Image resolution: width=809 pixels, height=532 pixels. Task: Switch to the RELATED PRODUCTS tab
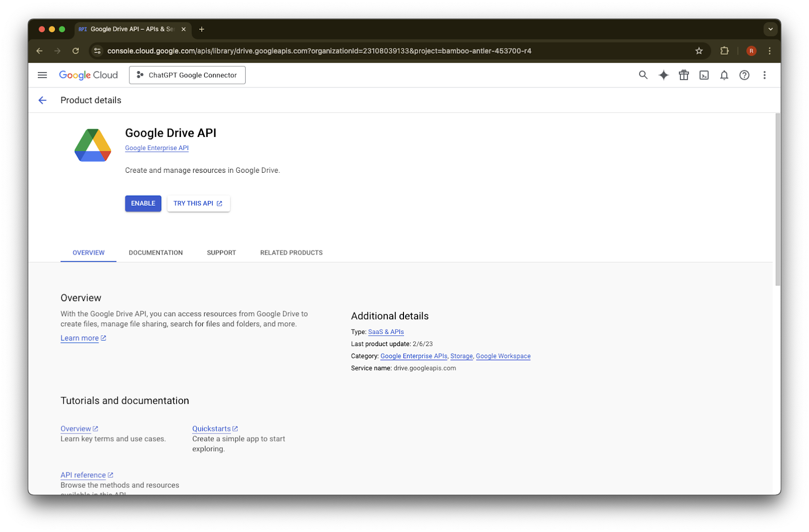[291, 253]
